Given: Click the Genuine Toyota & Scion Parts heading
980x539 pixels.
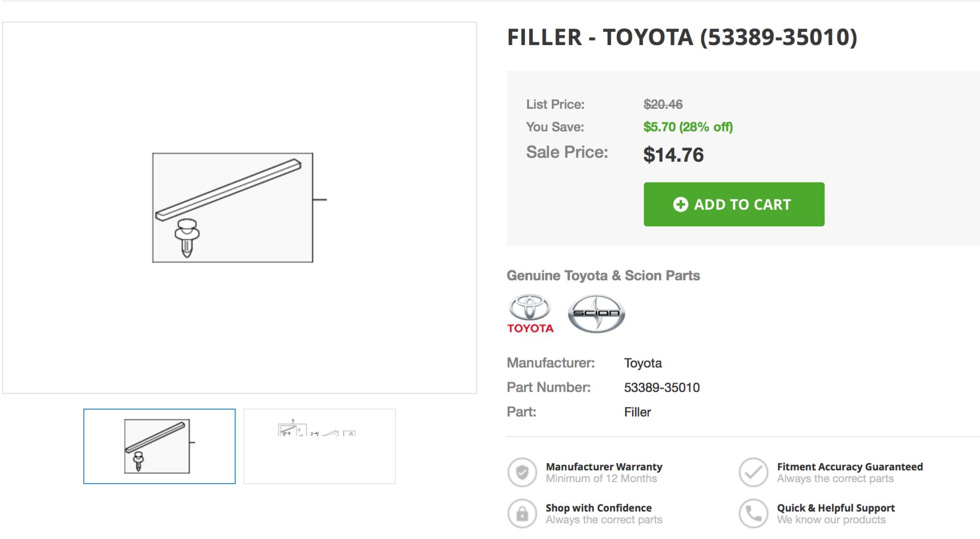Looking at the screenshot, I should tap(603, 276).
